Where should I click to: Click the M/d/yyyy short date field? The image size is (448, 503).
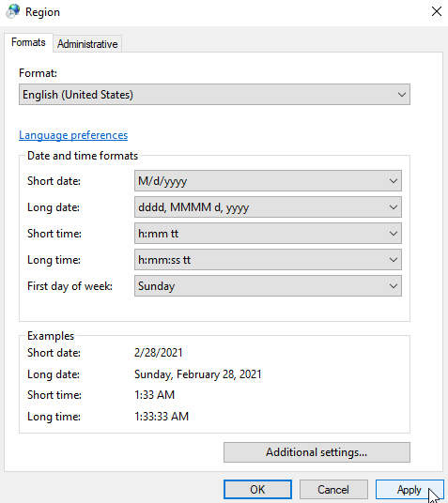(268, 181)
